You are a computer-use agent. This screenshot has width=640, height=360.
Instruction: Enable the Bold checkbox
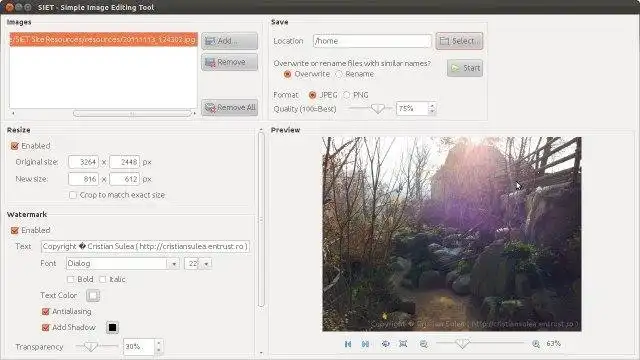coord(71,280)
